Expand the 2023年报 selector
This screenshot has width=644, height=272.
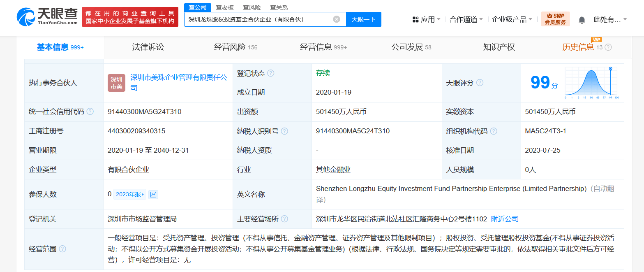[130, 194]
